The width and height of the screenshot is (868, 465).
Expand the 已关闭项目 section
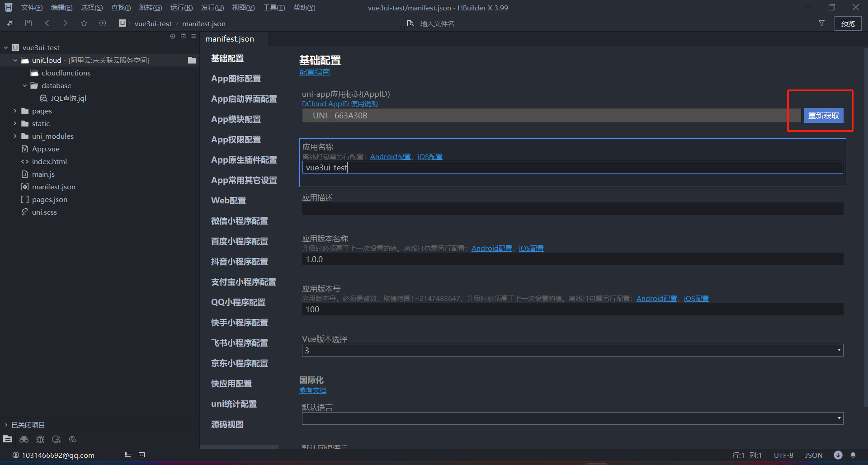point(6,425)
